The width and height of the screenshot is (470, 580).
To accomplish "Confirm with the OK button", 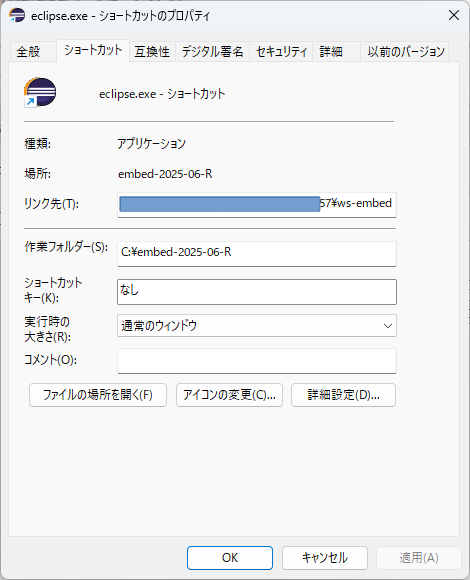I will click(230, 557).
